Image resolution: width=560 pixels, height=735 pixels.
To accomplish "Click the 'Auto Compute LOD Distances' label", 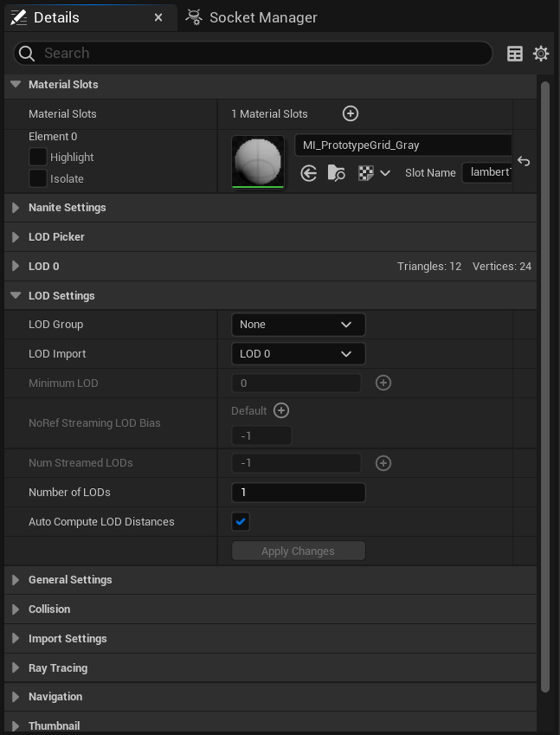I will [x=101, y=522].
